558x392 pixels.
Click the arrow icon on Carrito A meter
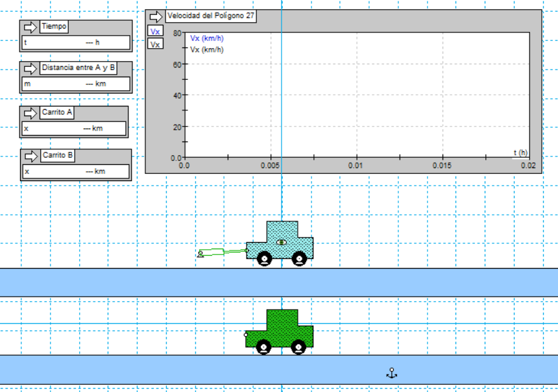pos(30,112)
